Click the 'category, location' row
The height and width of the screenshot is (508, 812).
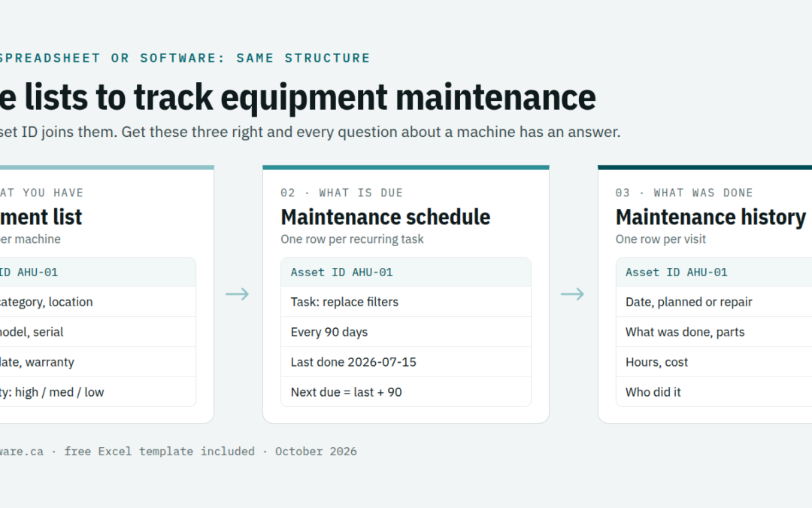(x=98, y=302)
